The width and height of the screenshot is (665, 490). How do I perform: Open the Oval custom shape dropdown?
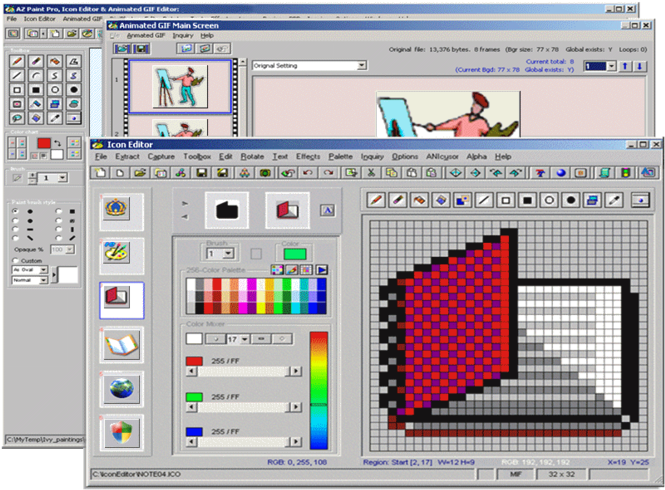(x=43, y=270)
